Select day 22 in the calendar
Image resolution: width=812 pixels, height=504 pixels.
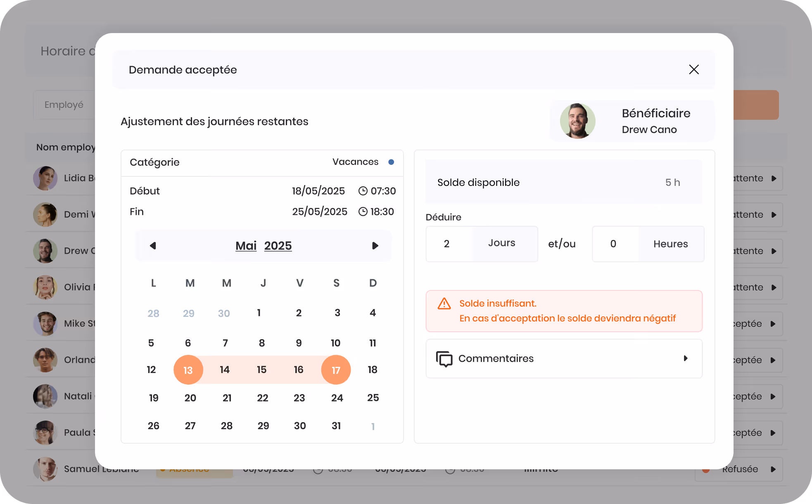(x=263, y=398)
